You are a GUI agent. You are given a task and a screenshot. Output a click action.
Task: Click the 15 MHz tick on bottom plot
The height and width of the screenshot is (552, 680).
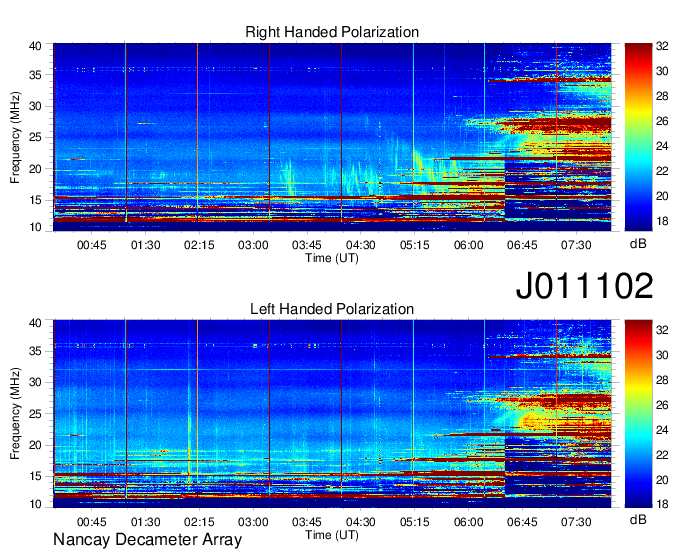coord(35,477)
